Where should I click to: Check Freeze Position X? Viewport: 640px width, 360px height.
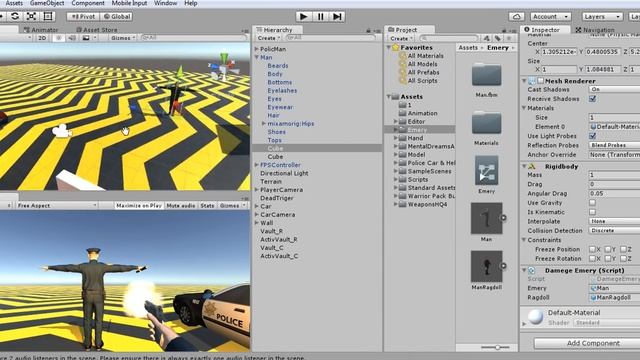point(592,249)
